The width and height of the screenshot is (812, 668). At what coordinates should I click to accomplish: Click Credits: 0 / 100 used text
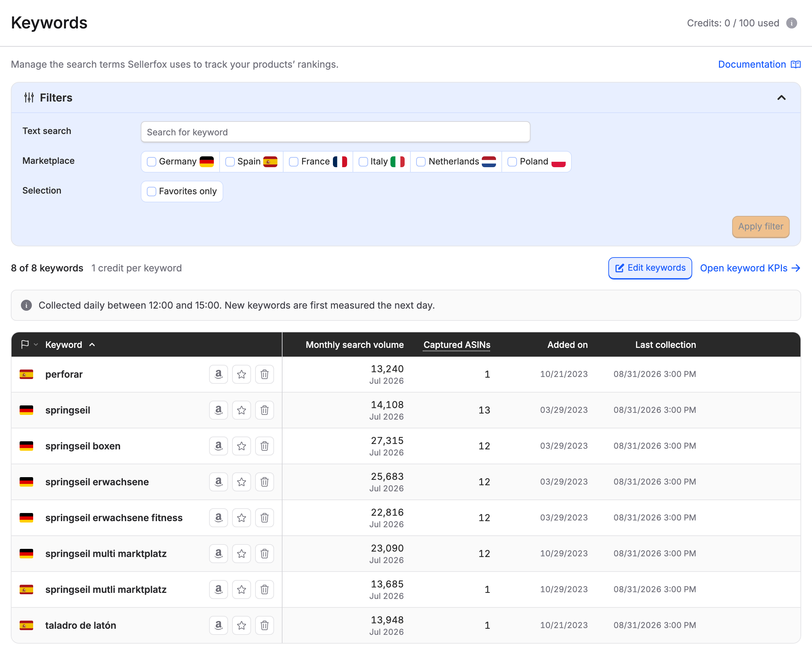click(x=733, y=23)
